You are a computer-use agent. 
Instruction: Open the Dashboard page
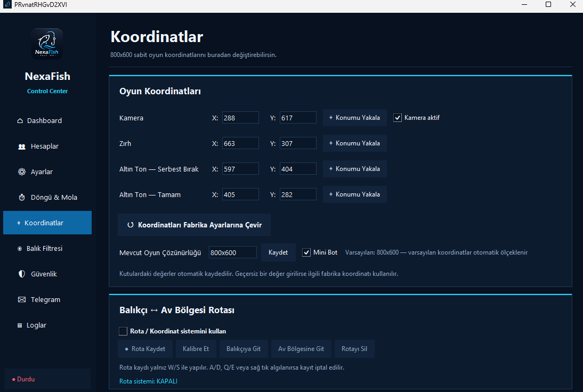coord(47,121)
